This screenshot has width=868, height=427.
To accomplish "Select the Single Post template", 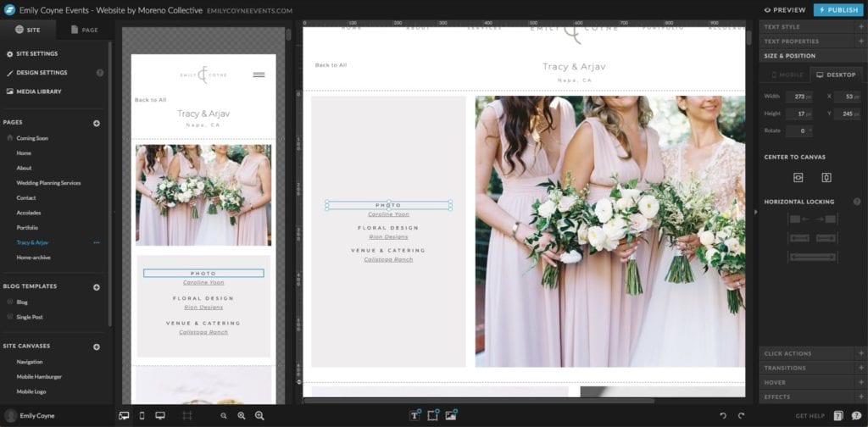I will (x=30, y=318).
